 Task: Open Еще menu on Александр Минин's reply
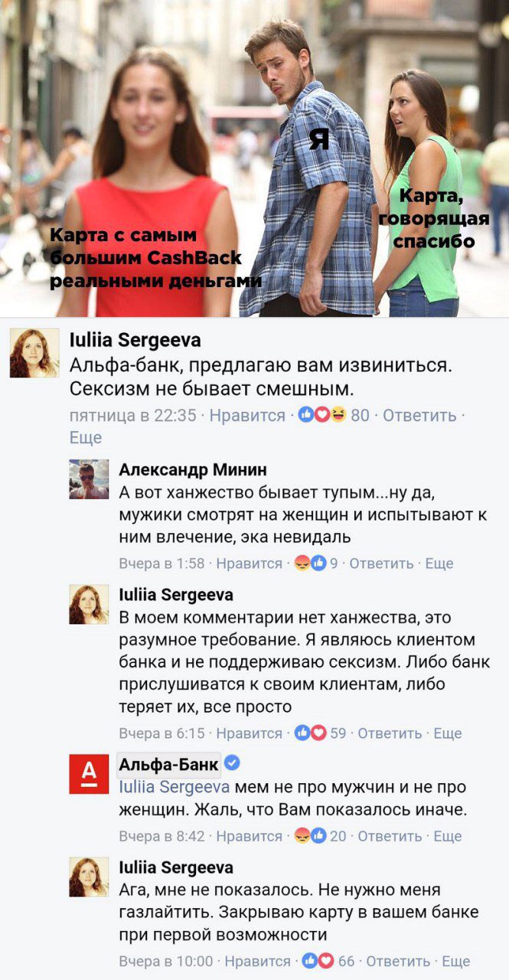(x=439, y=563)
